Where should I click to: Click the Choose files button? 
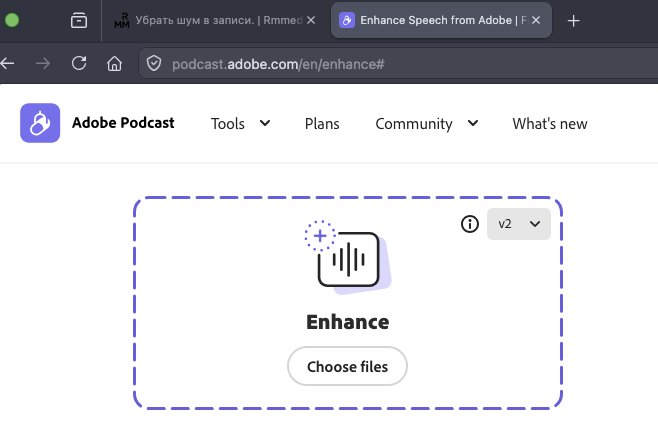pyautogui.click(x=347, y=366)
